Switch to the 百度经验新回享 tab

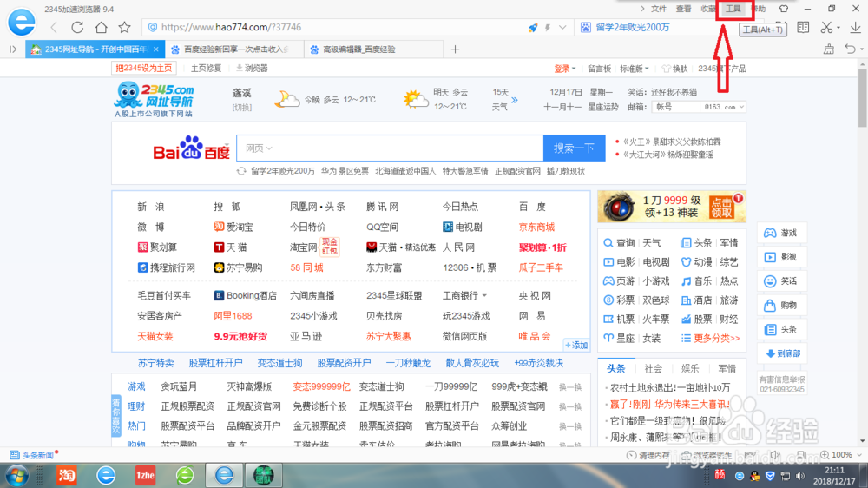pyautogui.click(x=234, y=49)
